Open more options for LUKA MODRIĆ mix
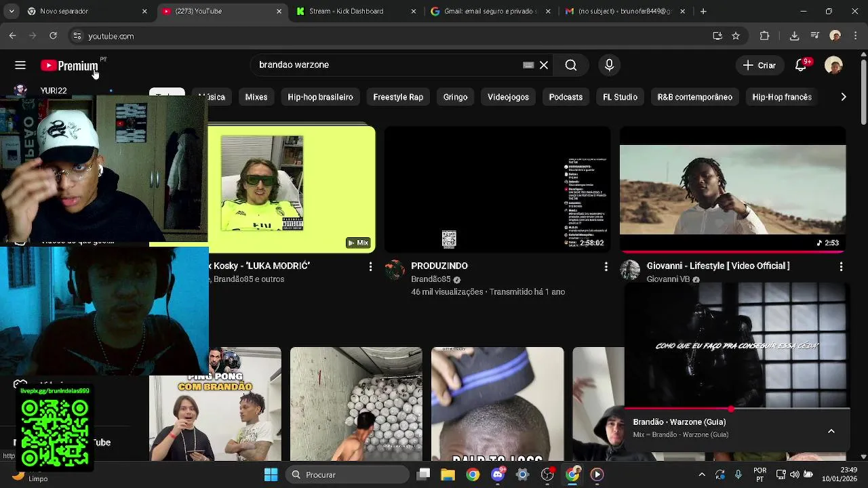This screenshot has height=488, width=868. pyautogui.click(x=370, y=267)
